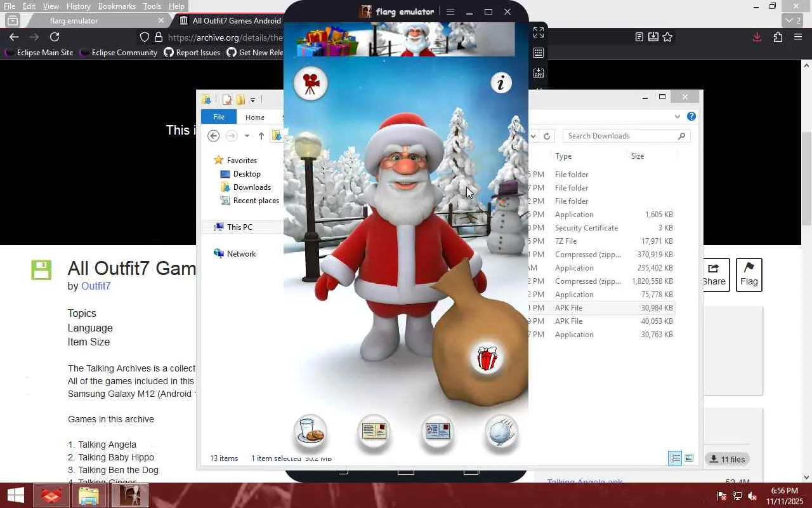The height and width of the screenshot is (508, 812).
Task: Open the Eclipse Main Site bookmark
Action: 39,53
